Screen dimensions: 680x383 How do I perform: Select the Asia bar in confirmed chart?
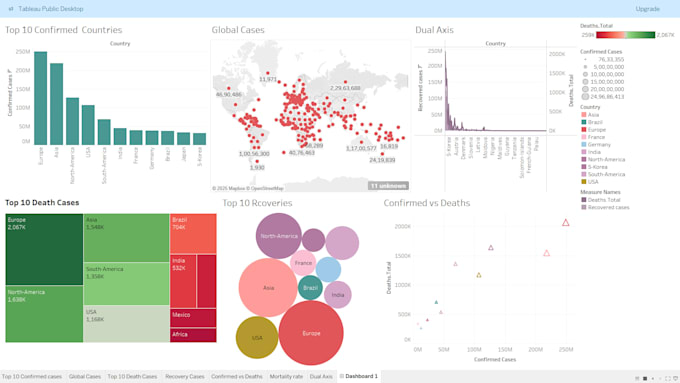tap(56, 104)
